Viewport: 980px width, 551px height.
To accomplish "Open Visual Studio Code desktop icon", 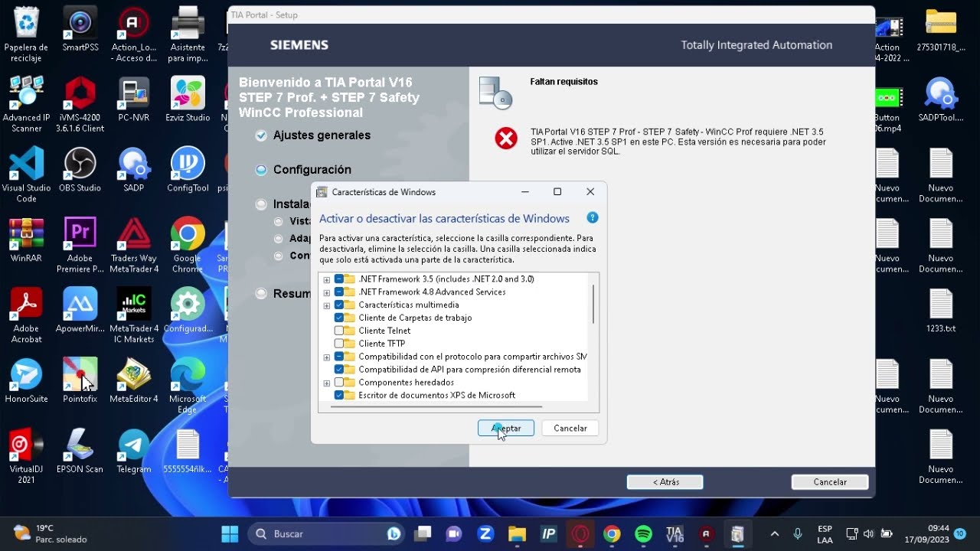I will tap(26, 175).
